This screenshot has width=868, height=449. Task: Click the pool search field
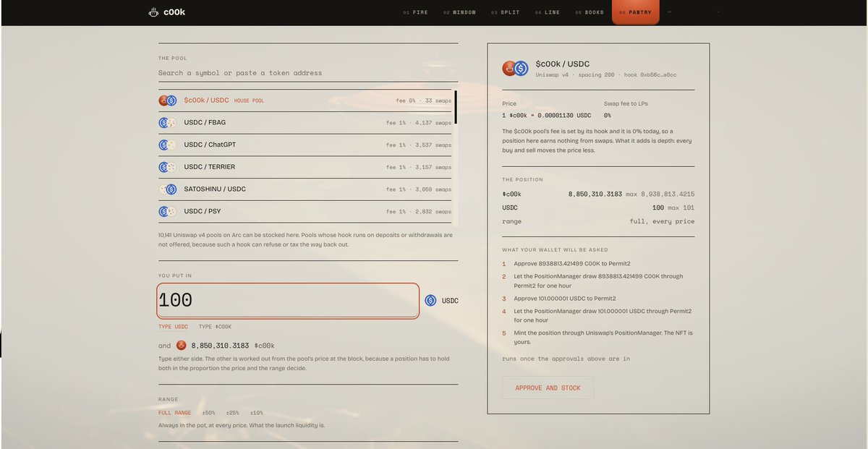tap(308, 73)
